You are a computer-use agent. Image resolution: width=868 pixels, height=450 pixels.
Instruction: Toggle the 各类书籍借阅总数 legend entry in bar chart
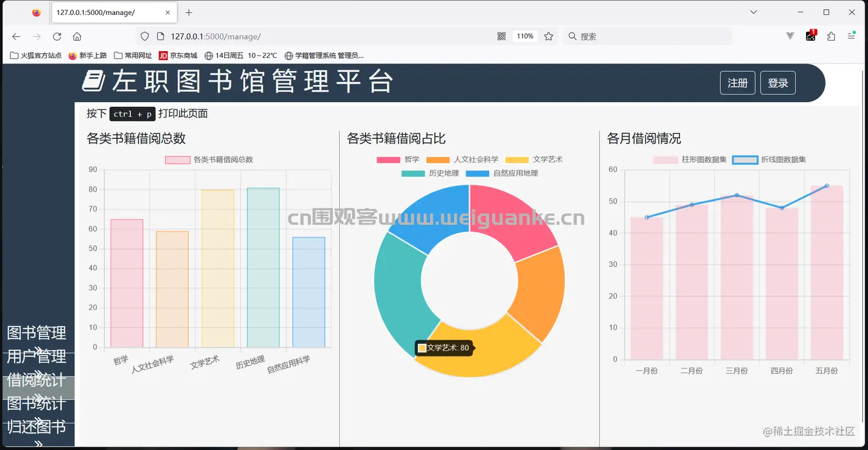pos(209,160)
